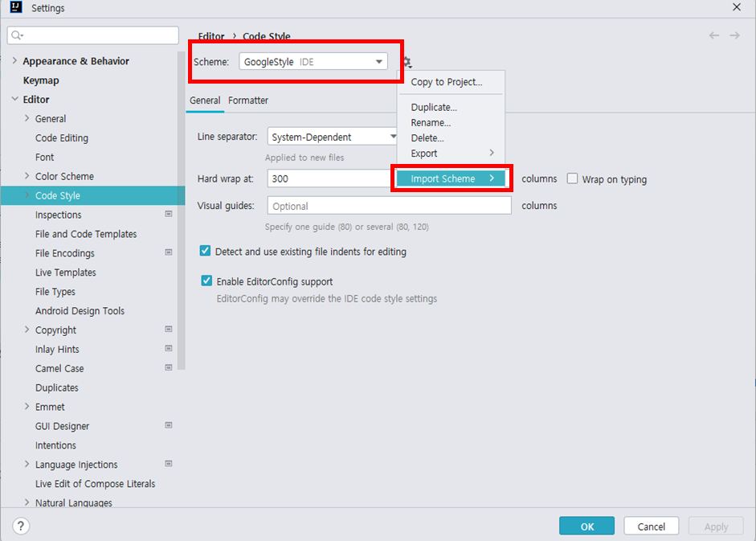Click the back navigation arrow
The height and width of the screenshot is (541, 756).
point(713,35)
